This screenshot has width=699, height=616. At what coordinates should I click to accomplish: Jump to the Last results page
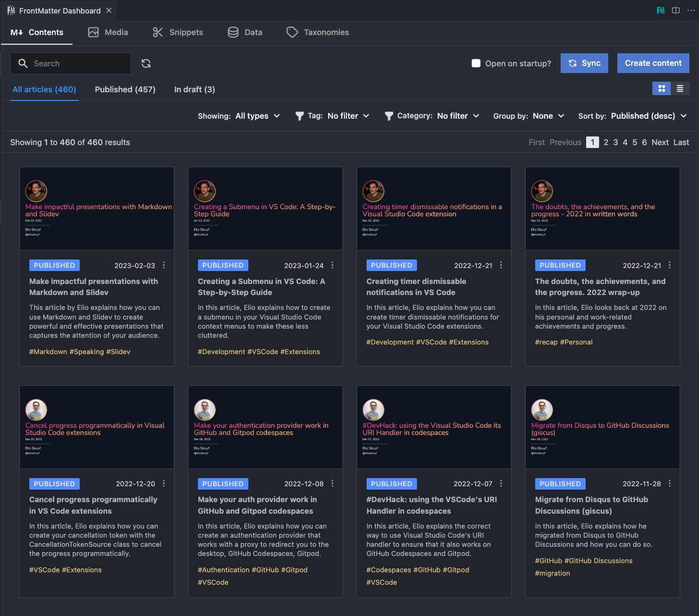(x=681, y=142)
